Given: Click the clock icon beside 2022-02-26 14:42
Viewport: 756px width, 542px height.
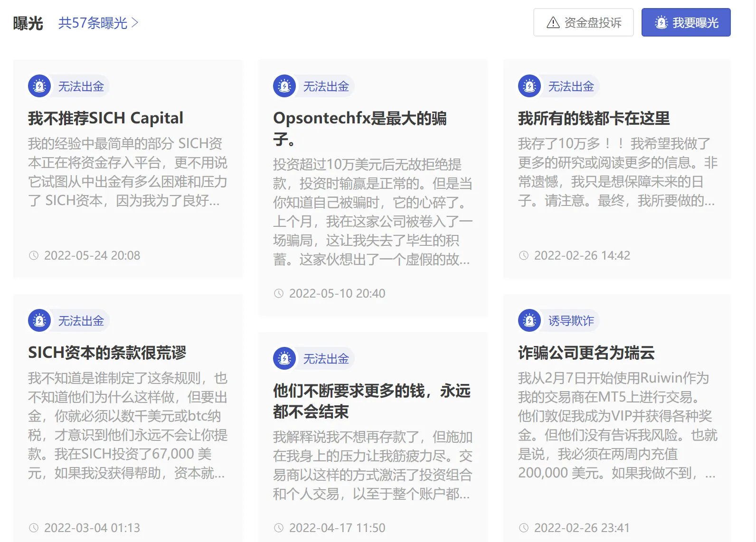Looking at the screenshot, I should point(524,255).
